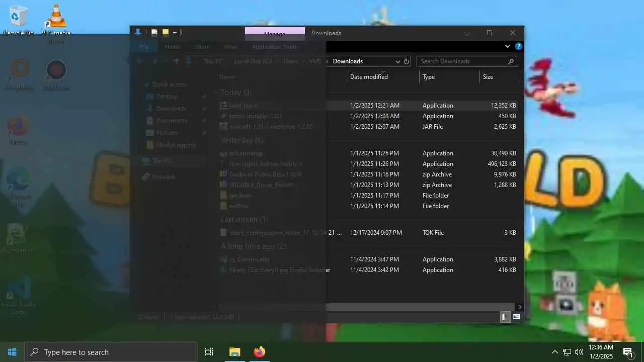Select Documents in navigation pane
This screenshot has width=644, height=362.
[172, 121]
